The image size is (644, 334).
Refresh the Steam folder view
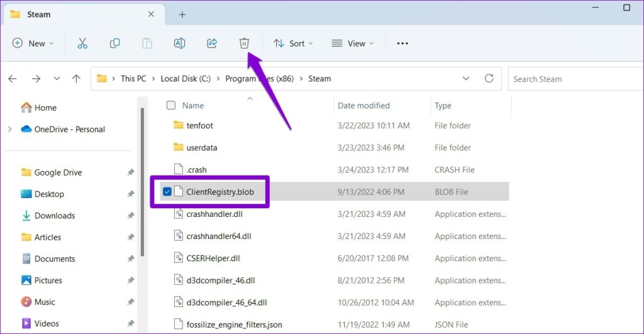(489, 78)
